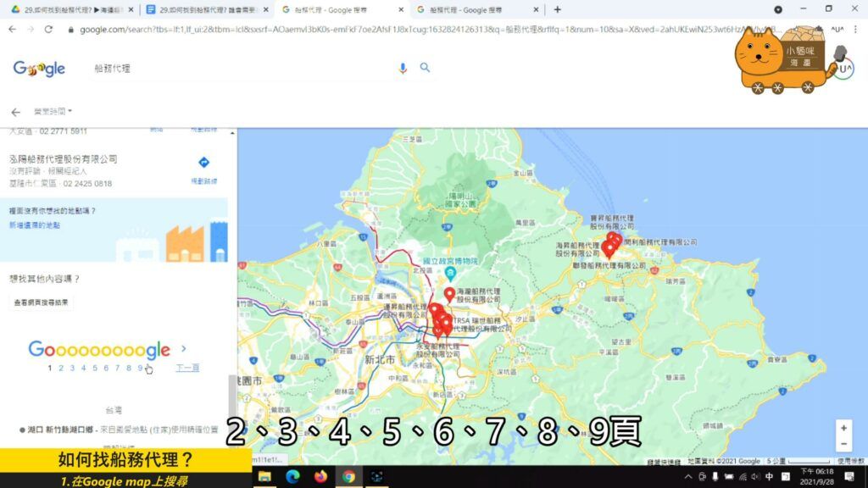Go back using the left arrow above results
868x488 pixels.
(x=15, y=112)
